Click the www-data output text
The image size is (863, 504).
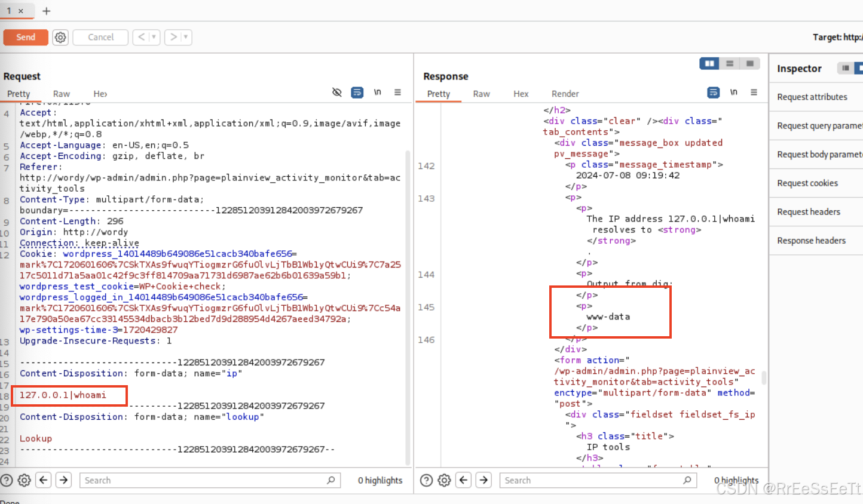608,316
